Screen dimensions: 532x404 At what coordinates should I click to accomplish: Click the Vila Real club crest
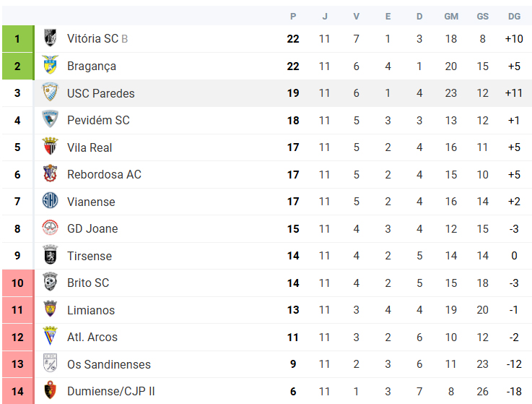tap(51, 147)
